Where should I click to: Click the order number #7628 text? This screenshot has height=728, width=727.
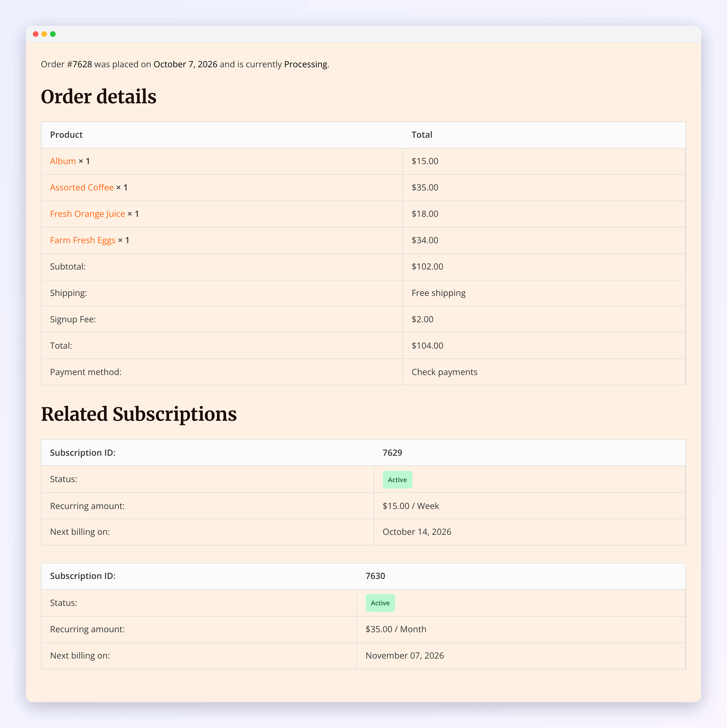click(79, 65)
